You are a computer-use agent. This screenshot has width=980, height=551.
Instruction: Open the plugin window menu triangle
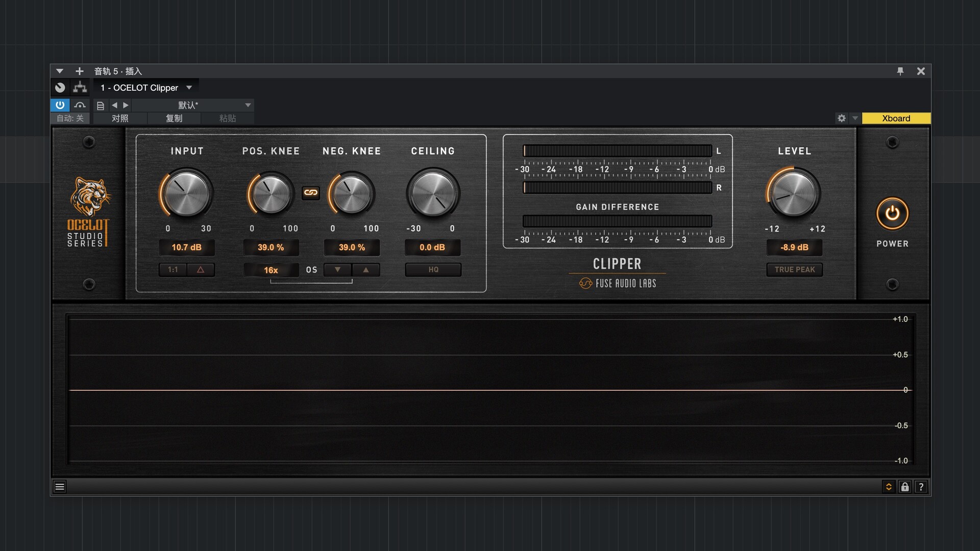pyautogui.click(x=60, y=71)
